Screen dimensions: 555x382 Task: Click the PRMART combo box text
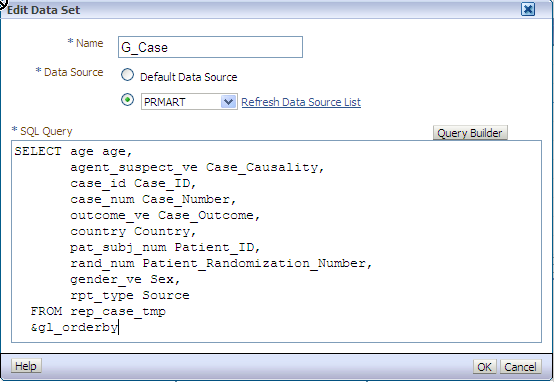click(181, 102)
